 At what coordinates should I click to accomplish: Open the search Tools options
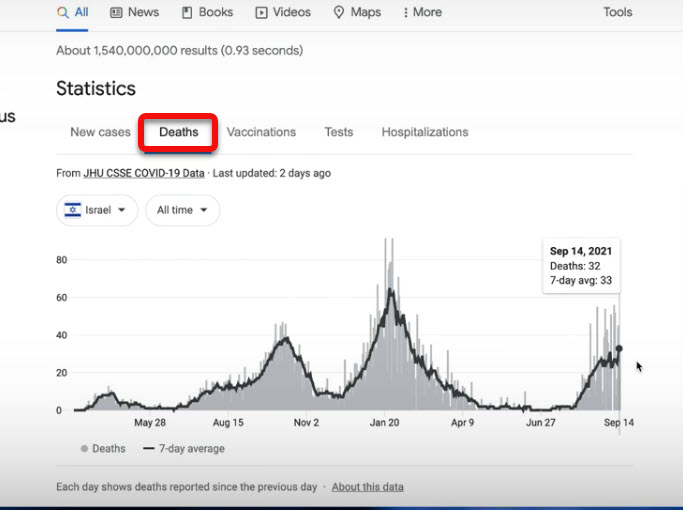tap(618, 12)
